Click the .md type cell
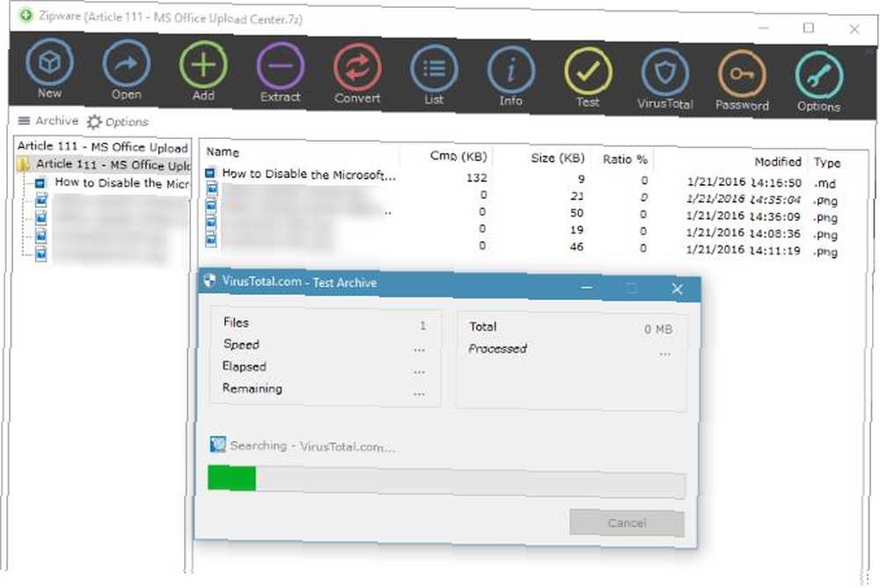This screenshot has width=880, height=588. pos(825,184)
